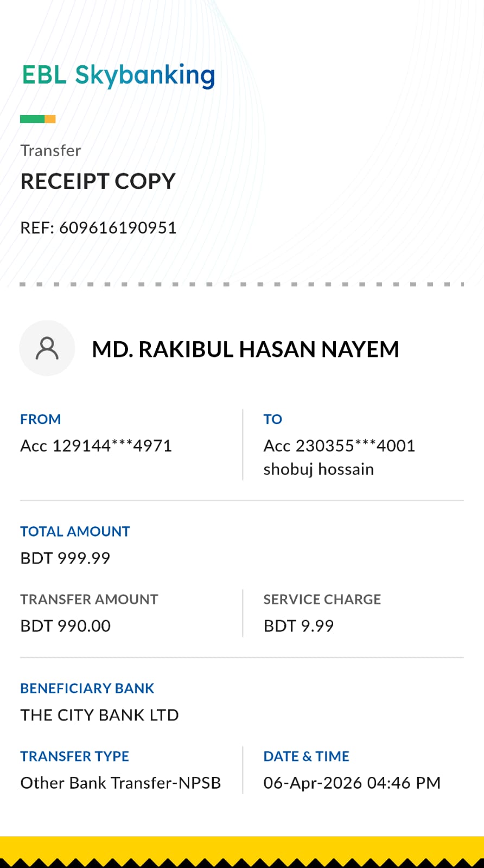Screen dimensions: 484x868
Task: Click the FROM label
Action: (x=41, y=419)
